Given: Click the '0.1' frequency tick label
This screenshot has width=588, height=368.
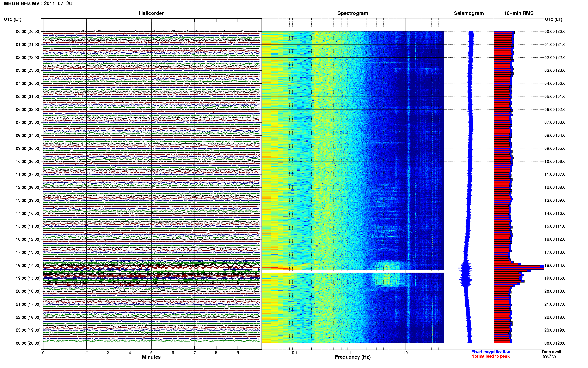Looking at the screenshot, I should pyautogui.click(x=295, y=353).
